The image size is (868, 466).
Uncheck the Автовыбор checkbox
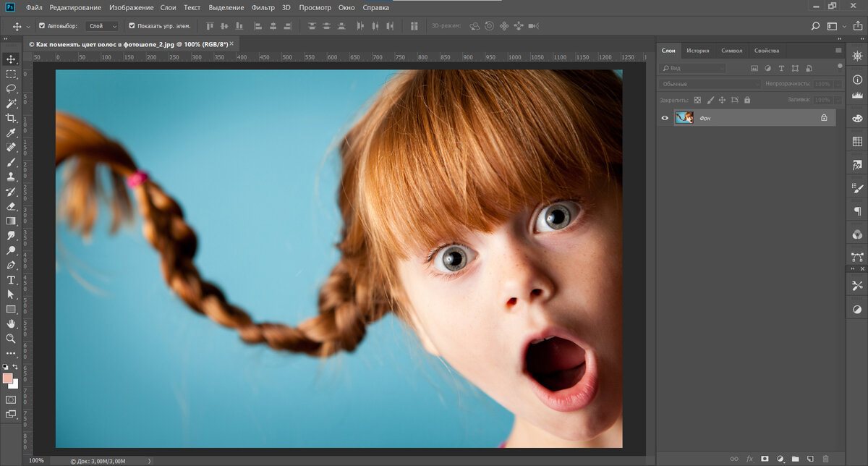[x=42, y=26]
